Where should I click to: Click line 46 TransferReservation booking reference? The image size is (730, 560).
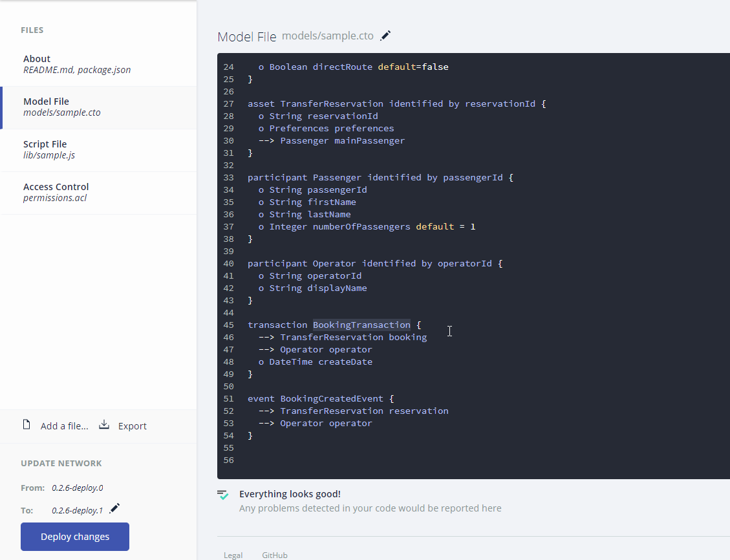click(x=332, y=337)
